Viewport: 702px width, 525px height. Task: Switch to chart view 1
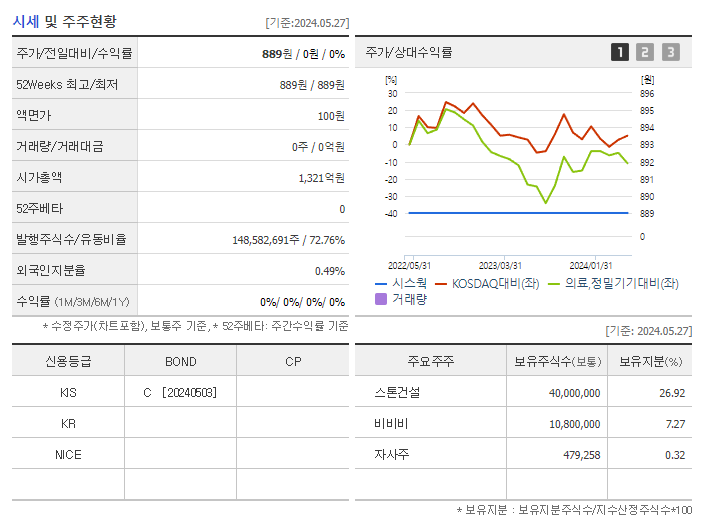[x=620, y=52]
